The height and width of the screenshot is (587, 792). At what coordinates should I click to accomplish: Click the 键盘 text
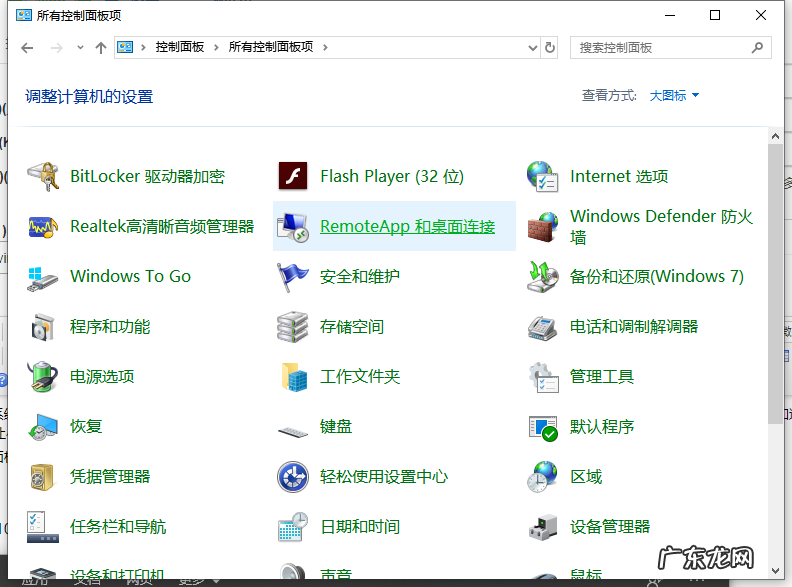click(336, 427)
